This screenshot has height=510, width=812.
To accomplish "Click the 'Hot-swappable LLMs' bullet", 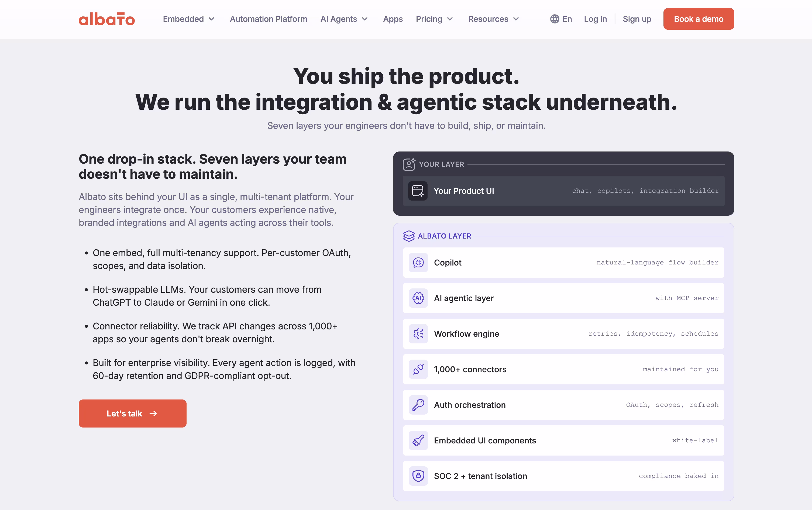I will click(207, 296).
